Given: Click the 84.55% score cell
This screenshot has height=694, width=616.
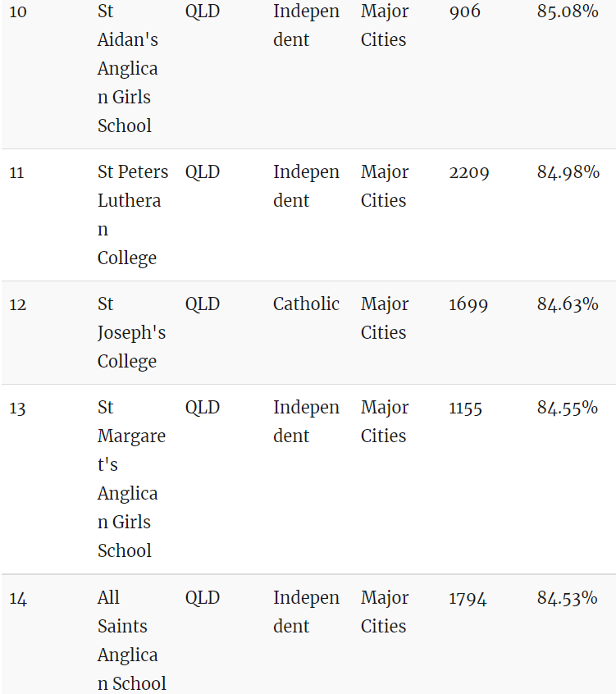Looking at the screenshot, I should coord(568,407).
